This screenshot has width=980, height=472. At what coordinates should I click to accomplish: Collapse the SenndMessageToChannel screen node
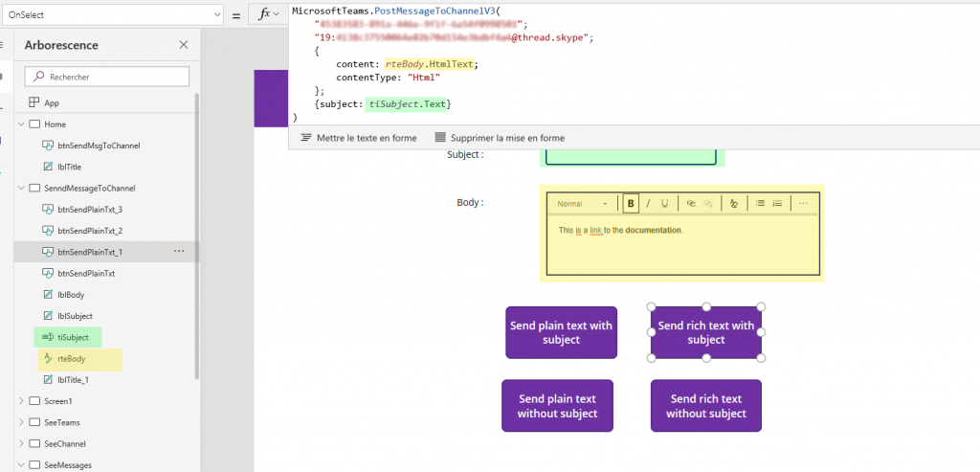[x=21, y=189]
